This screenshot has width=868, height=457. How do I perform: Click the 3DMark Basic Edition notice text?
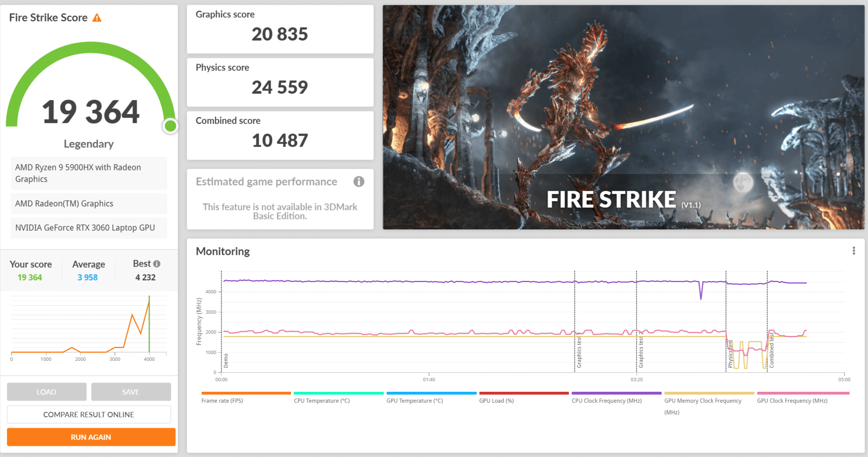(280, 212)
